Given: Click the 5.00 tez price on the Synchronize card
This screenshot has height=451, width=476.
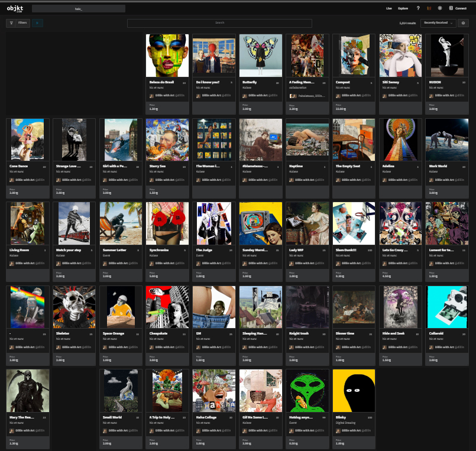Looking at the screenshot, I should point(153,277).
